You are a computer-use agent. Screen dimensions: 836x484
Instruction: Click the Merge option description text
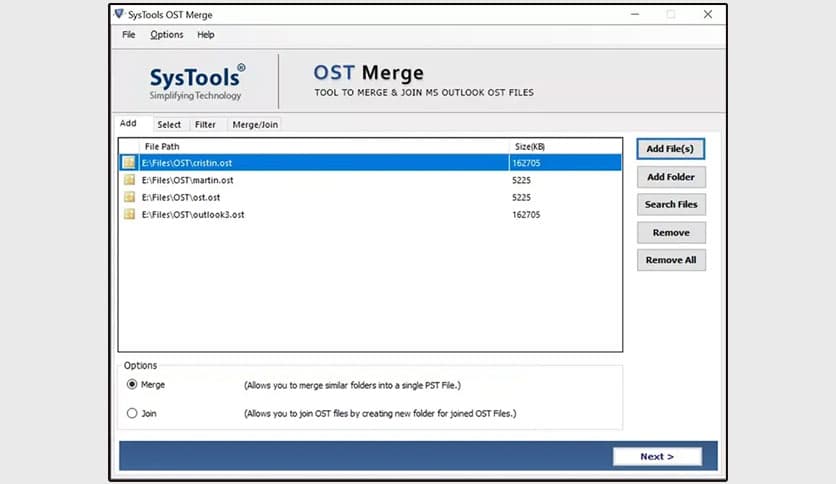click(x=352, y=385)
